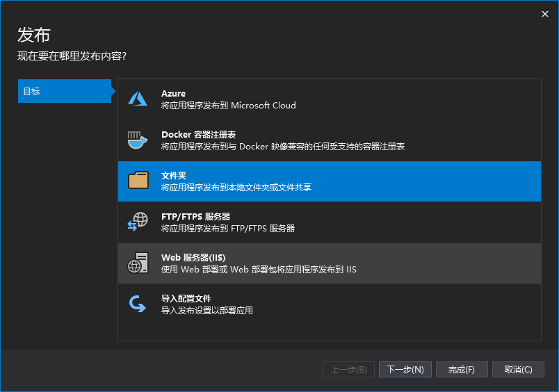Proceed with 下一步(N) button

coord(405,370)
